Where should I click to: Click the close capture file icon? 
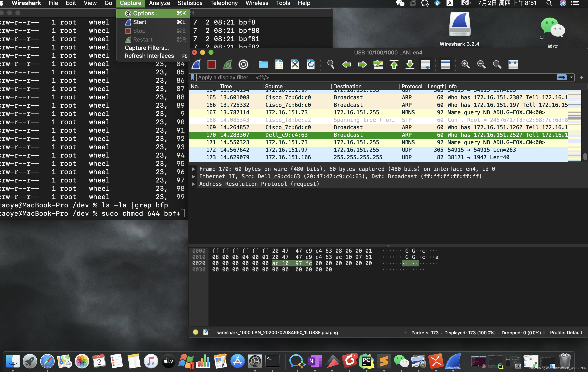tap(295, 64)
